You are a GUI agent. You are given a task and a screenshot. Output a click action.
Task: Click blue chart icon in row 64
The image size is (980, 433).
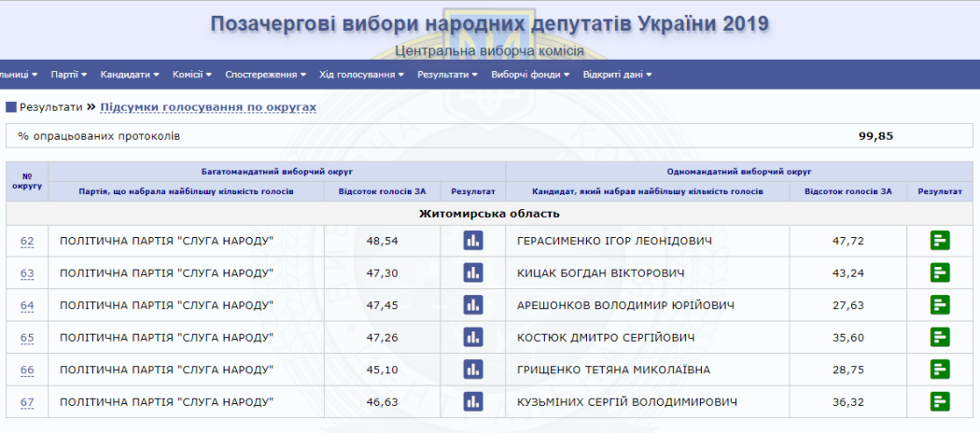473,305
